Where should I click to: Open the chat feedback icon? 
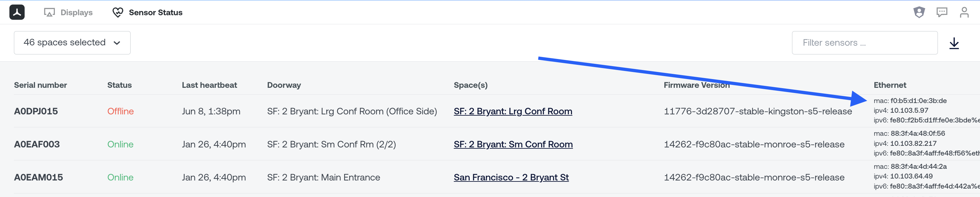[x=942, y=12]
